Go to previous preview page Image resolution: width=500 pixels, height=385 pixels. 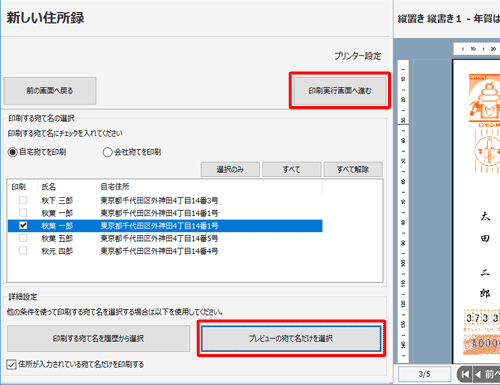pos(487,374)
